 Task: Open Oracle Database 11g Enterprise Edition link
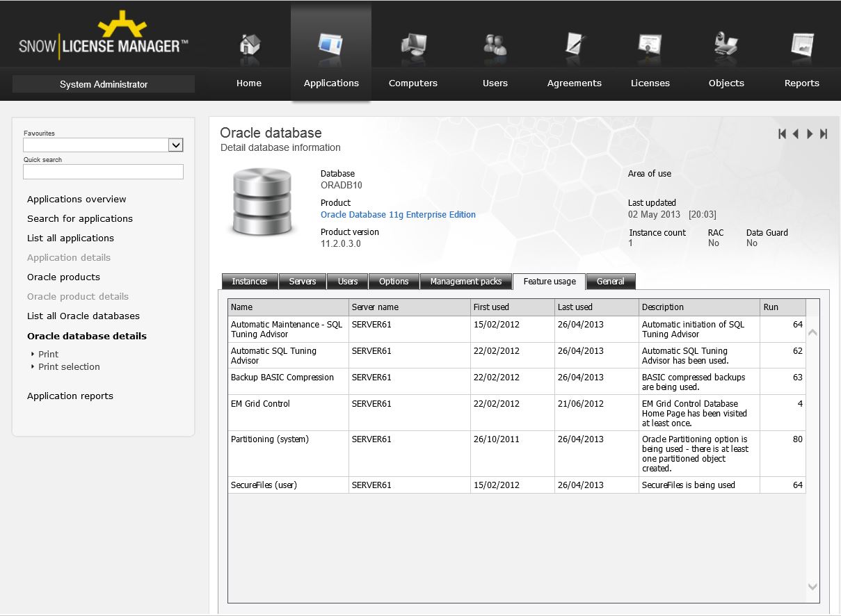click(x=398, y=215)
